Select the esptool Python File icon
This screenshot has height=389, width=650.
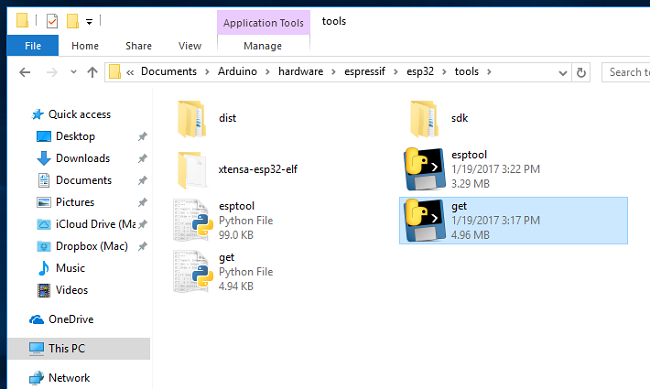[193, 220]
